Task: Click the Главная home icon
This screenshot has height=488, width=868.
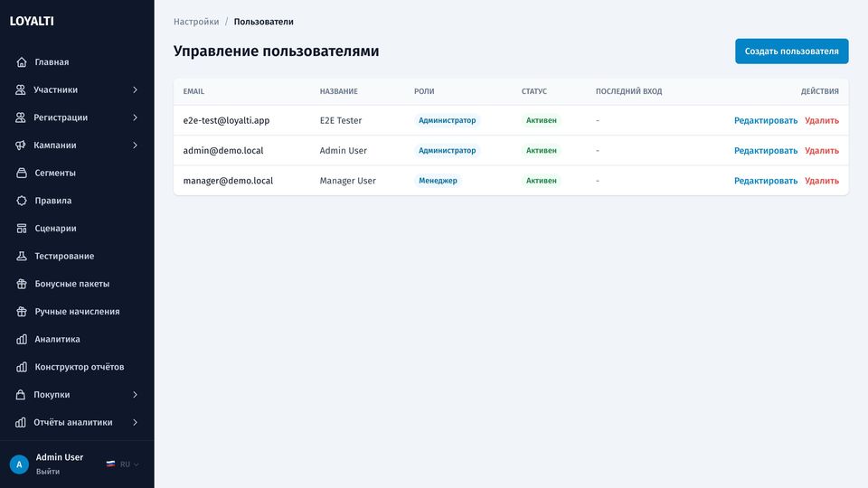Action: click(22, 62)
